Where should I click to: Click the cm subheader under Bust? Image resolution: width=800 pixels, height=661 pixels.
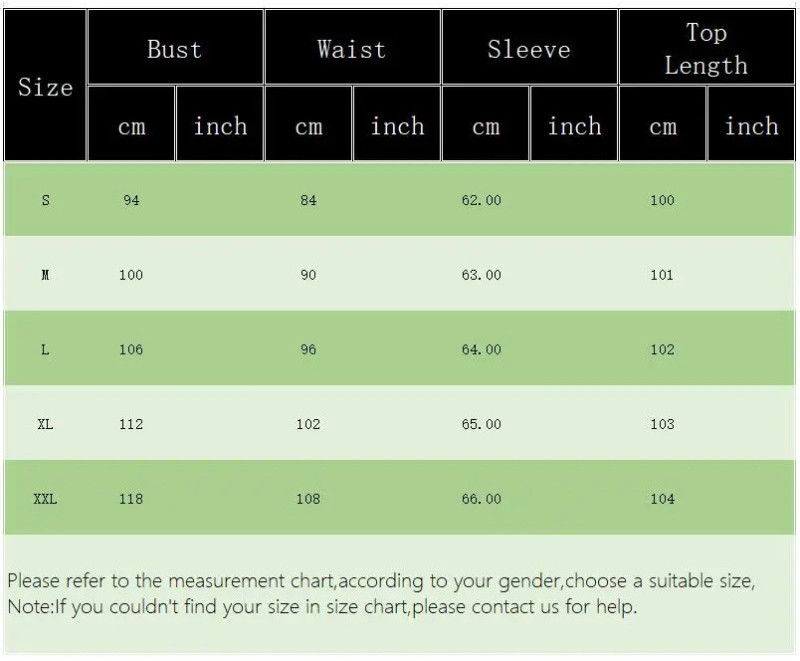point(131,126)
